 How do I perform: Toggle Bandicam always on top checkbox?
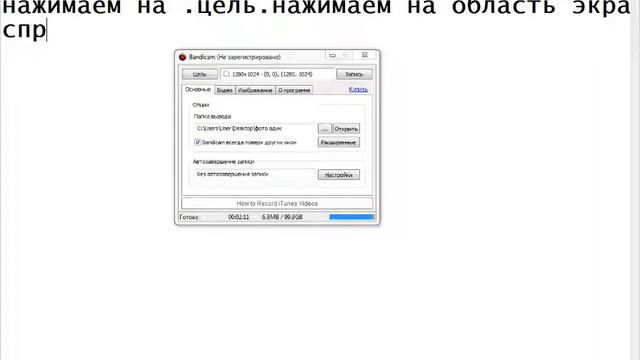tap(198, 142)
